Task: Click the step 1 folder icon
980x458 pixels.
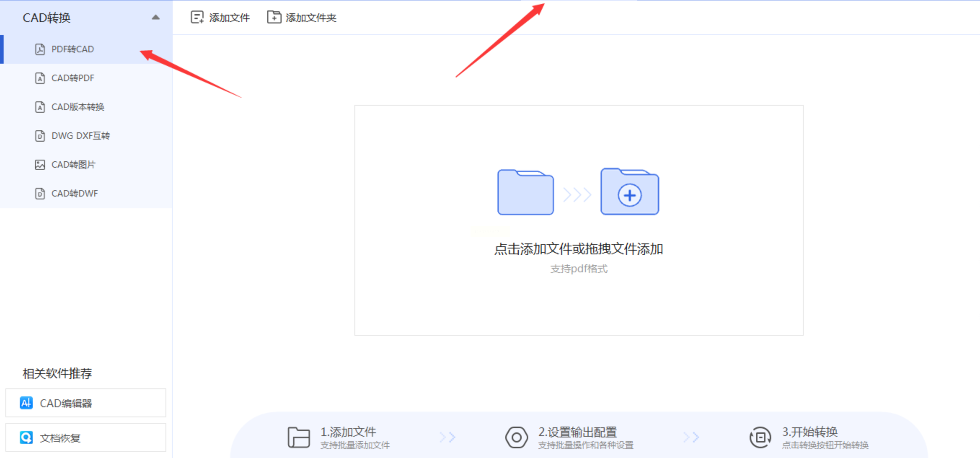Action: coord(299,437)
